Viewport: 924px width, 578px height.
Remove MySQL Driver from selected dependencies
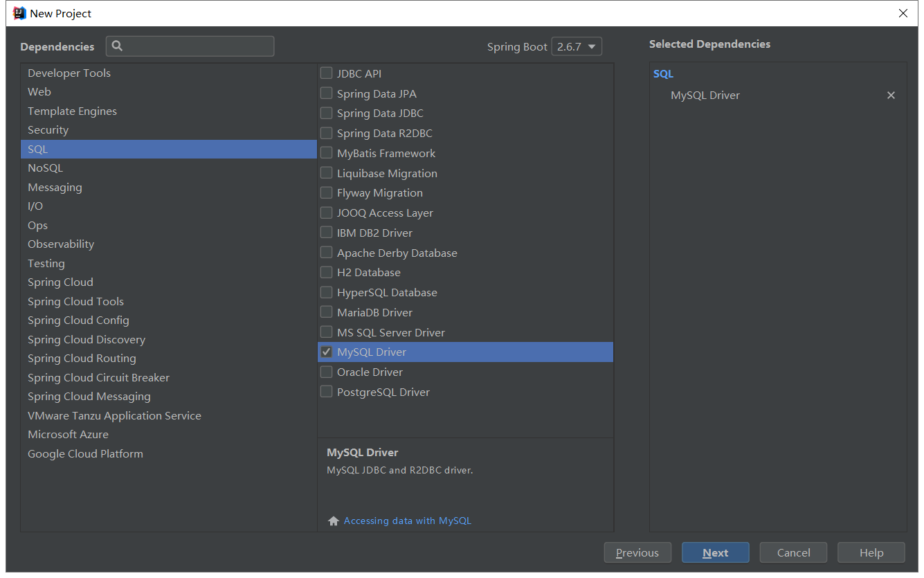click(x=891, y=96)
